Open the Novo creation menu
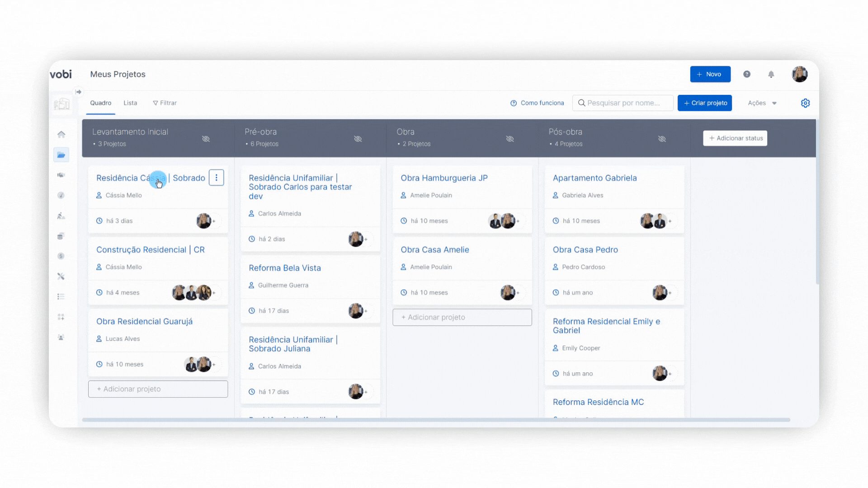The image size is (868, 488). click(x=710, y=74)
